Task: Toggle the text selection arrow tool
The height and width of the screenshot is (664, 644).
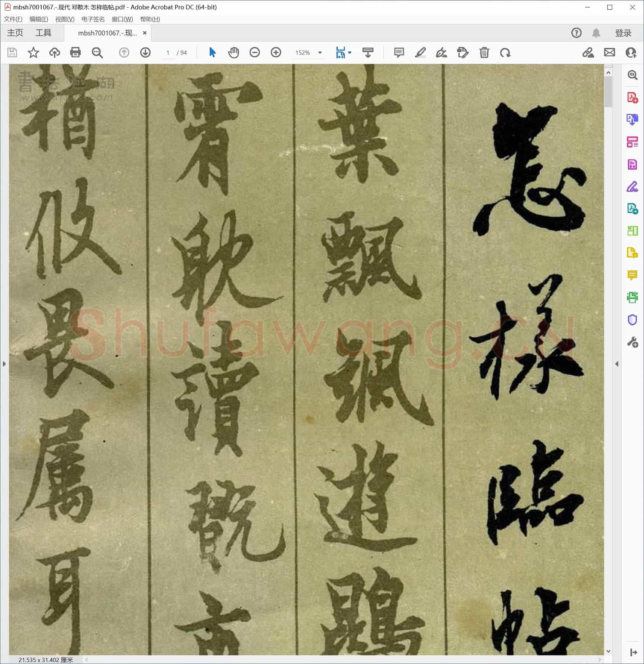Action: (x=212, y=52)
